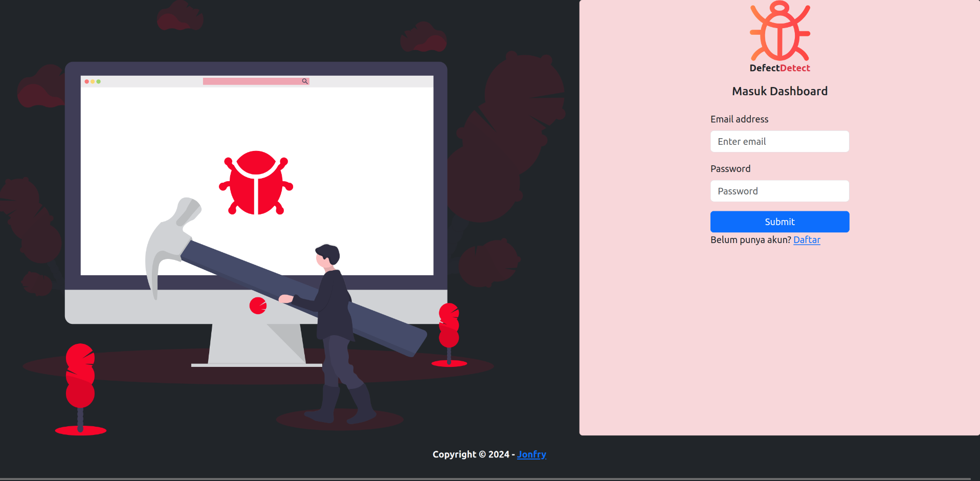
Task: Open the Jonfry link in the footer
Action: click(x=531, y=454)
